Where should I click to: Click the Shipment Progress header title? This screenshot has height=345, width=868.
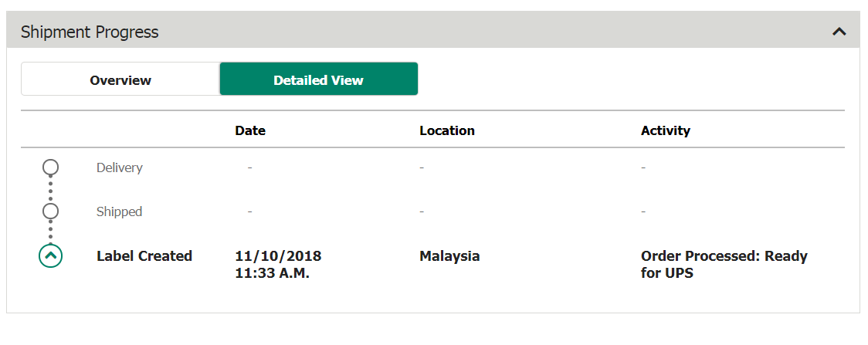(x=90, y=32)
